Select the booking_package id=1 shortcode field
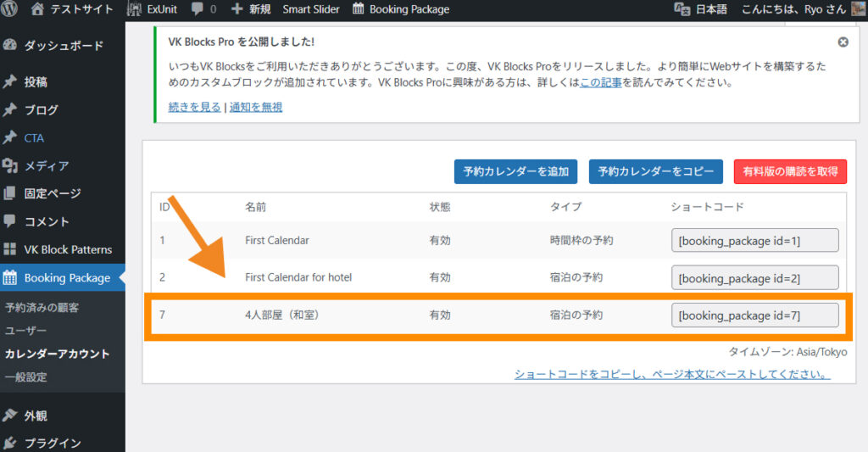868x452 pixels. coord(754,241)
